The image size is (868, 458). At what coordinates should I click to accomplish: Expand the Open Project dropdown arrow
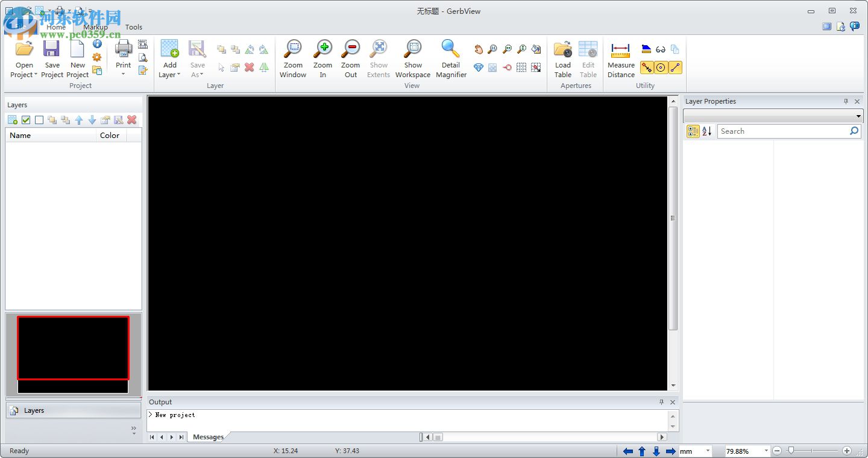point(36,75)
